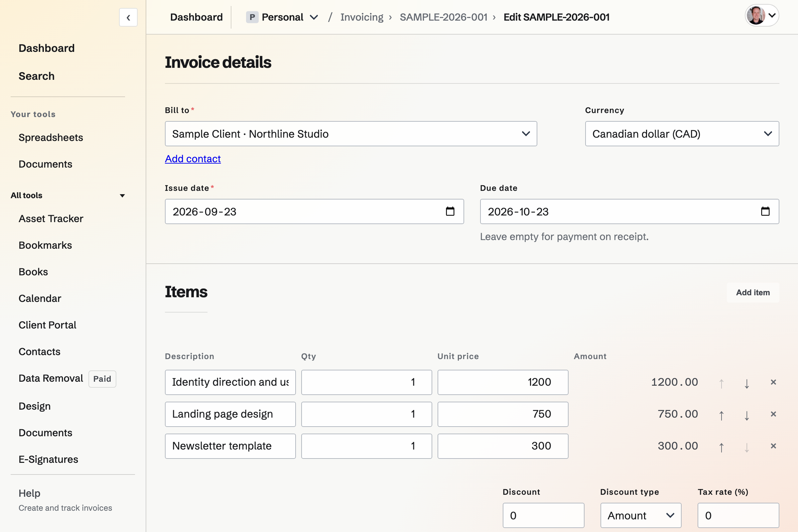798x532 pixels.
Task: Click the Add item button
Action: (x=753, y=293)
